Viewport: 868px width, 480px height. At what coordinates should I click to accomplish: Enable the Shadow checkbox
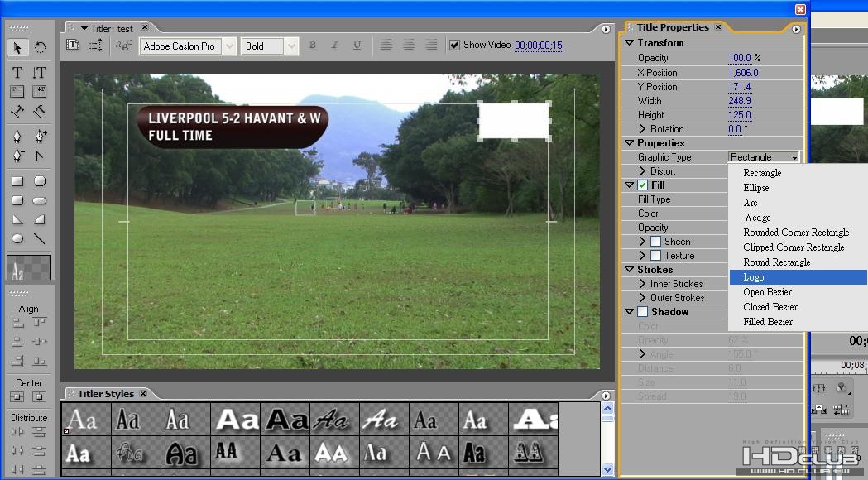(642, 312)
